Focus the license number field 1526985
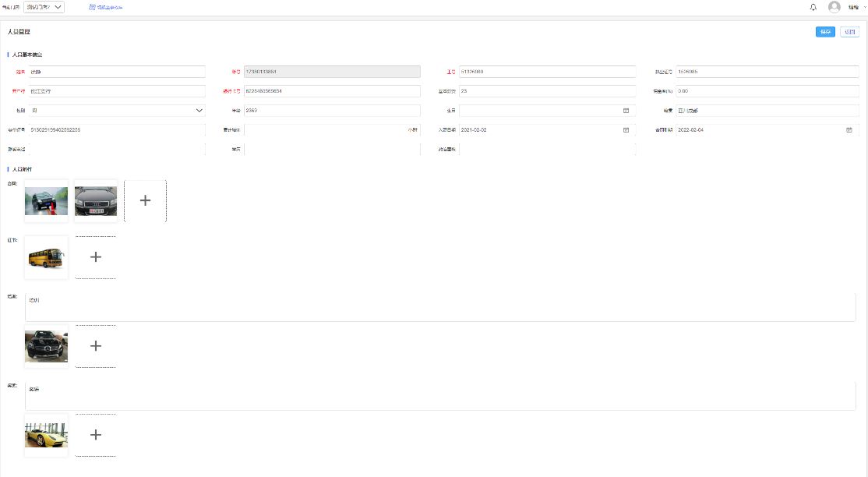 [767, 72]
